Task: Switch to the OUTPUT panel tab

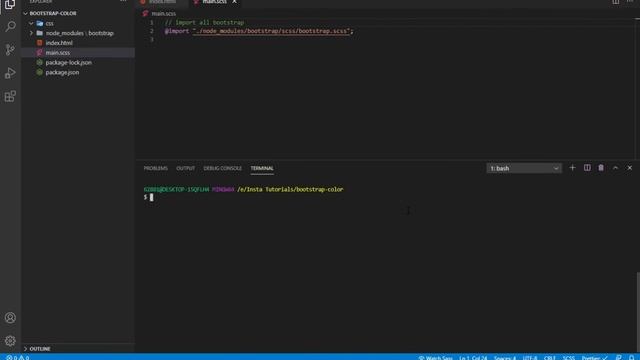Action: click(185, 168)
